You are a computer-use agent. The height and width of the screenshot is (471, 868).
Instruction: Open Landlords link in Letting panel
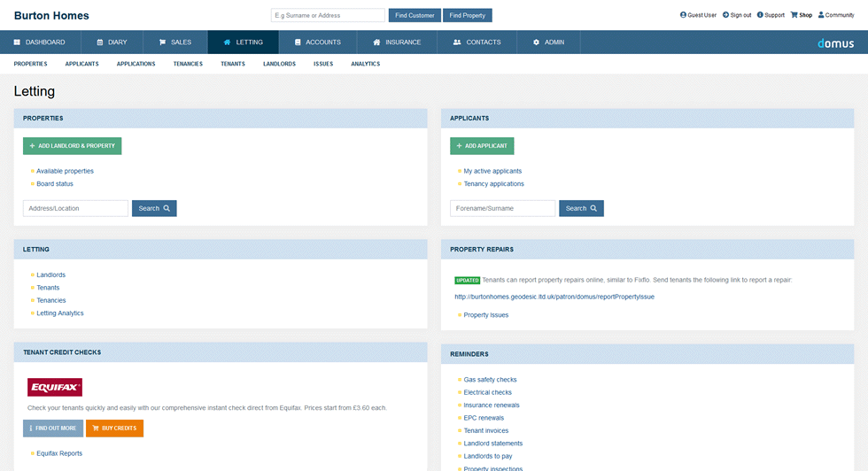[51, 275]
